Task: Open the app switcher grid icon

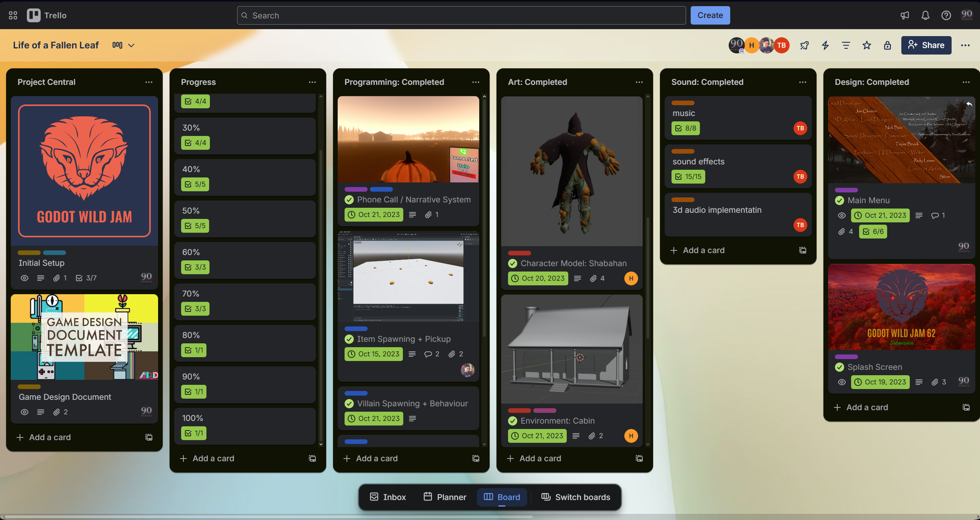Action: pos(13,15)
